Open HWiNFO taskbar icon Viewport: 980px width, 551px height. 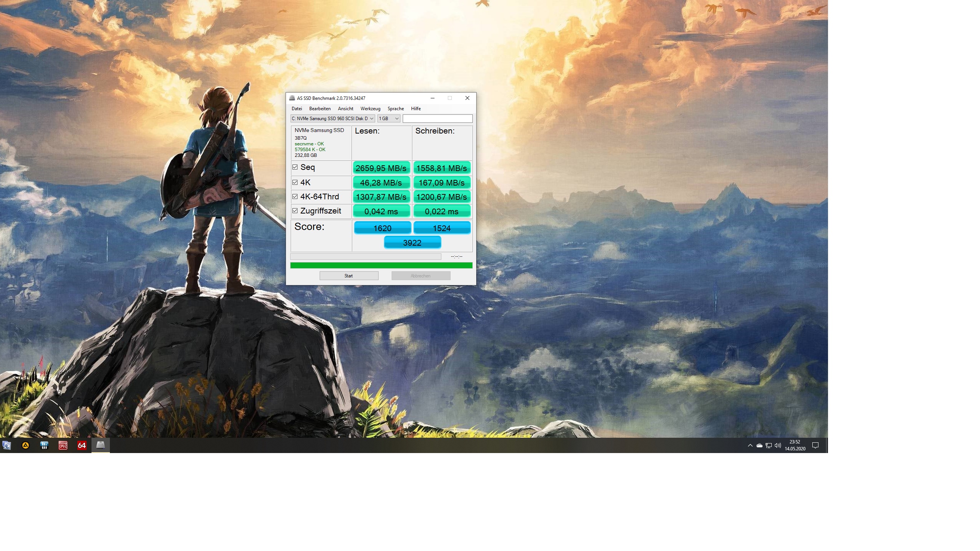point(44,445)
